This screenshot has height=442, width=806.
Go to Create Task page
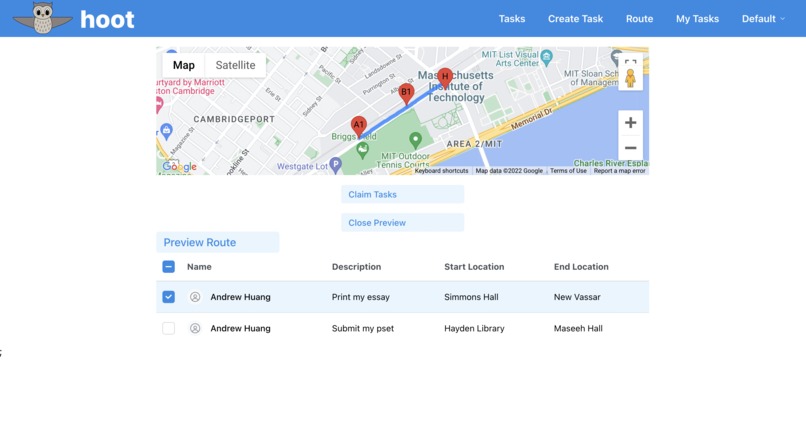(575, 19)
